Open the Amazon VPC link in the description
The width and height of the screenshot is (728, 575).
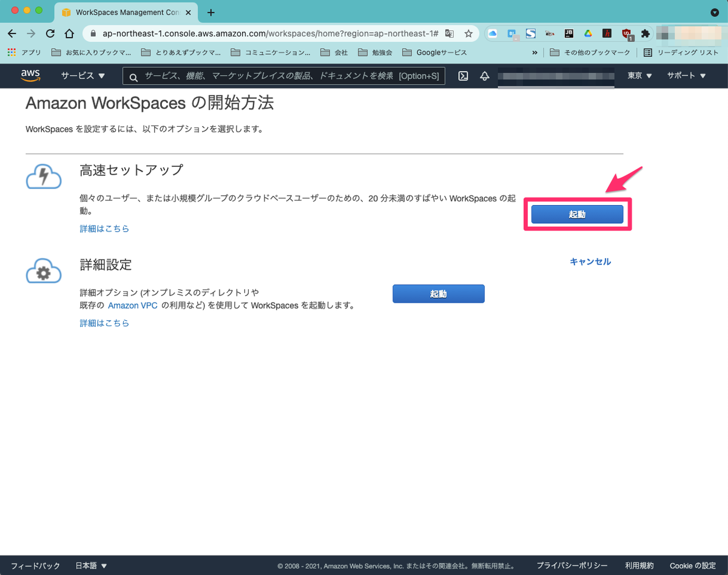tap(132, 306)
